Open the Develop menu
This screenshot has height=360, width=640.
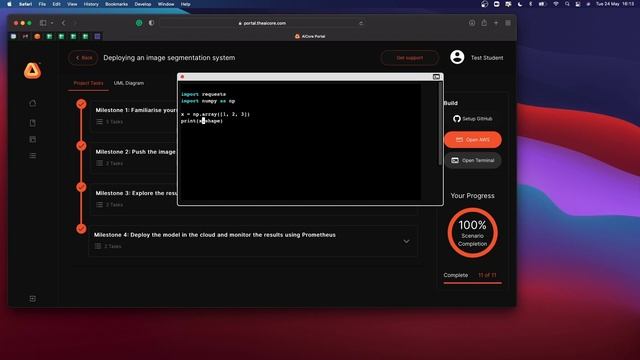click(x=143, y=4)
